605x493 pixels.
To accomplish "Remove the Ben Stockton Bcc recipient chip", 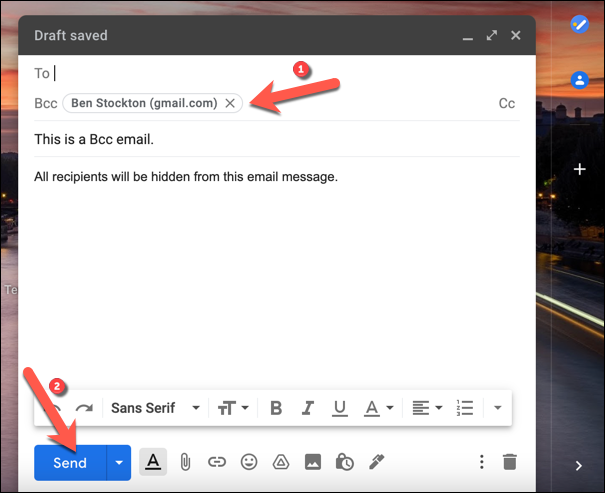I will tap(230, 103).
